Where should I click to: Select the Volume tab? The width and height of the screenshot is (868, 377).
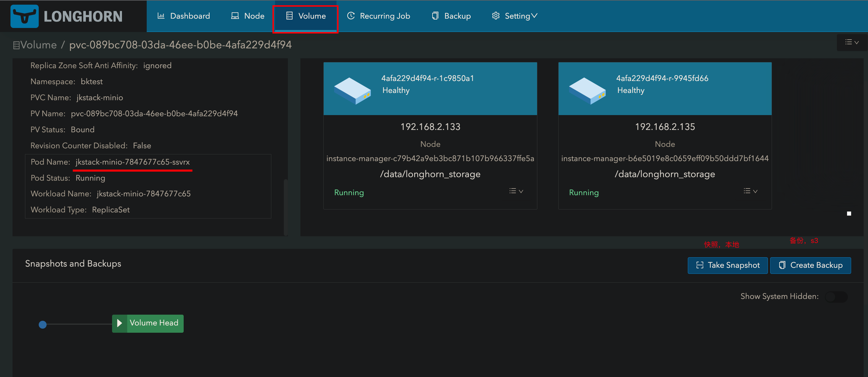tap(306, 16)
